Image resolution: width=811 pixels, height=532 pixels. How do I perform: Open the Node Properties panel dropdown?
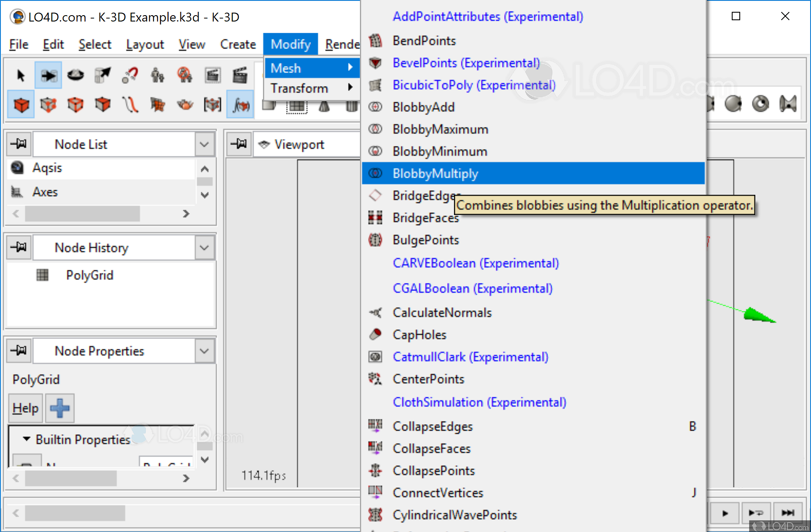coord(204,351)
